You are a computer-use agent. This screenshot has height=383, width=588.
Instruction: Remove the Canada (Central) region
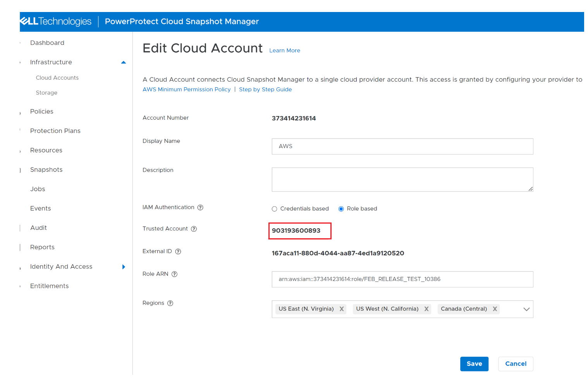495,309
